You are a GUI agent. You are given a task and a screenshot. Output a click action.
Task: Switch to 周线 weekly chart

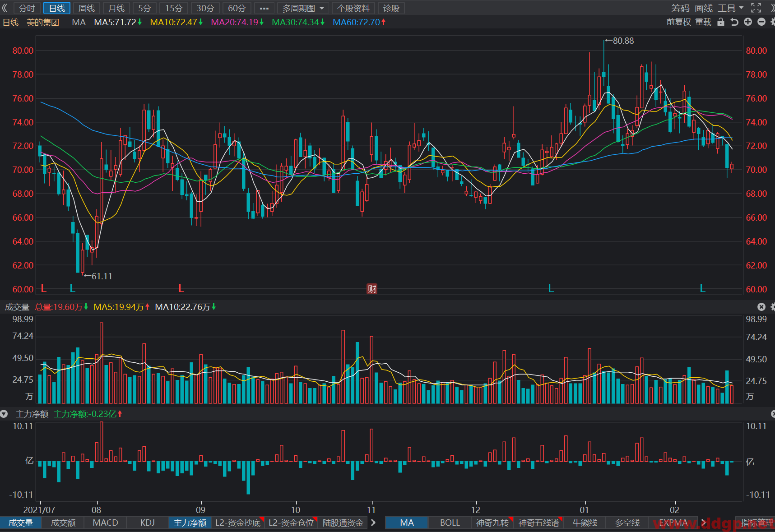(x=87, y=8)
